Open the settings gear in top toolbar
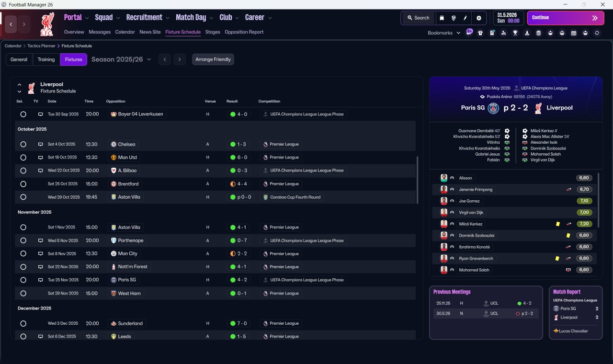Image resolution: width=613 pixels, height=364 pixels. [x=478, y=18]
